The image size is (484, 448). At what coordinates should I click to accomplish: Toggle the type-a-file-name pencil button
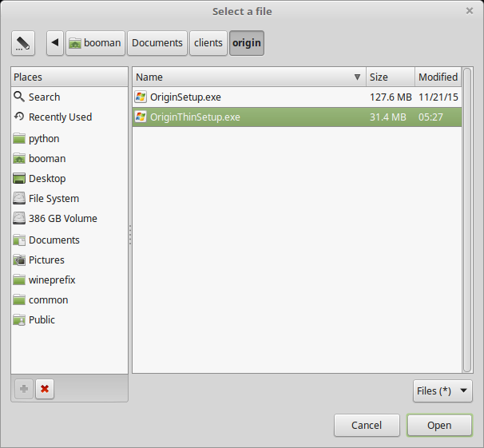(x=23, y=43)
